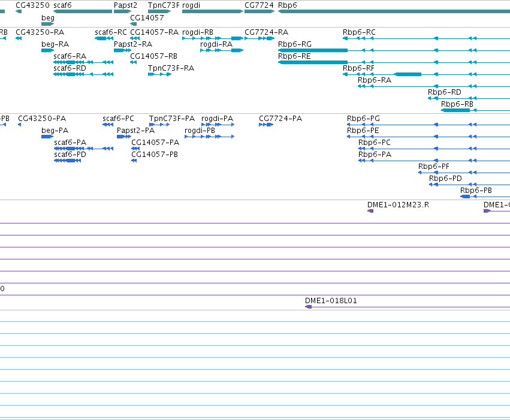The height and width of the screenshot is (420, 510).
Task: Click the Papst2-RA label
Action: [133, 44]
